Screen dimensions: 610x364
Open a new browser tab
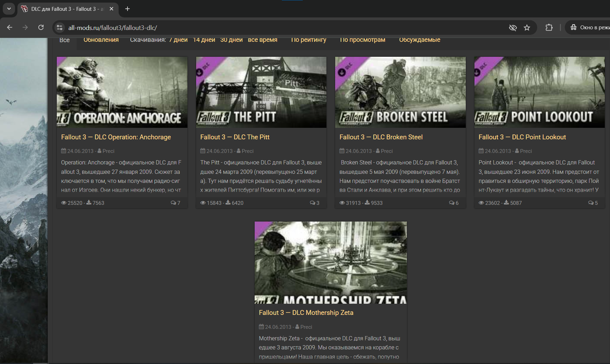(x=128, y=9)
